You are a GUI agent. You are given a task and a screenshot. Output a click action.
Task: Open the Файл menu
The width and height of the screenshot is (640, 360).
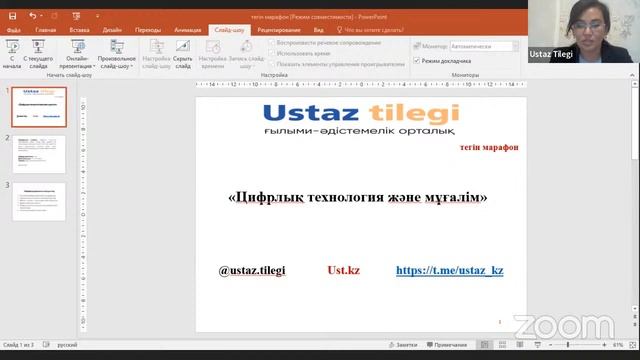point(13,30)
